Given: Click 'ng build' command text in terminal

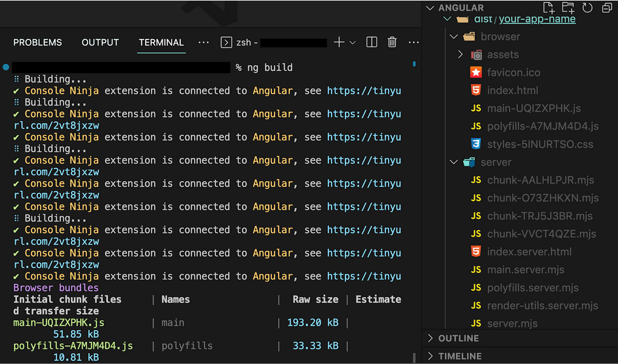Looking at the screenshot, I should point(270,67).
